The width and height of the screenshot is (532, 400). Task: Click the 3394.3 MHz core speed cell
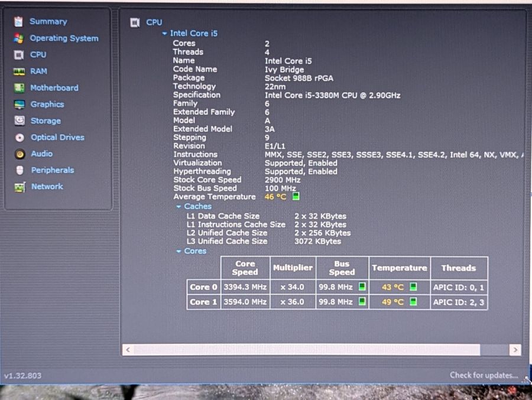pos(245,287)
